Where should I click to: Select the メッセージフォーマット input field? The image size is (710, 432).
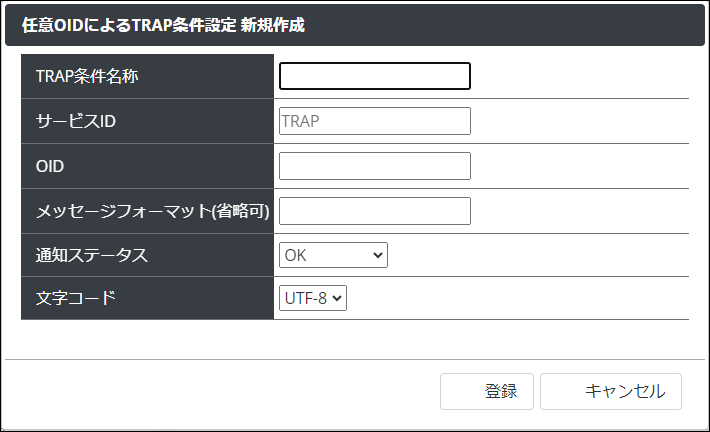coord(374,211)
